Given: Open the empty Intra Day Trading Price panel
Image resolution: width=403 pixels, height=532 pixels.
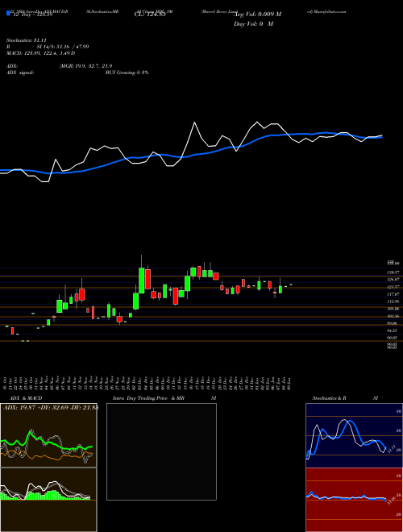Looking at the screenshot, I should (161, 451).
